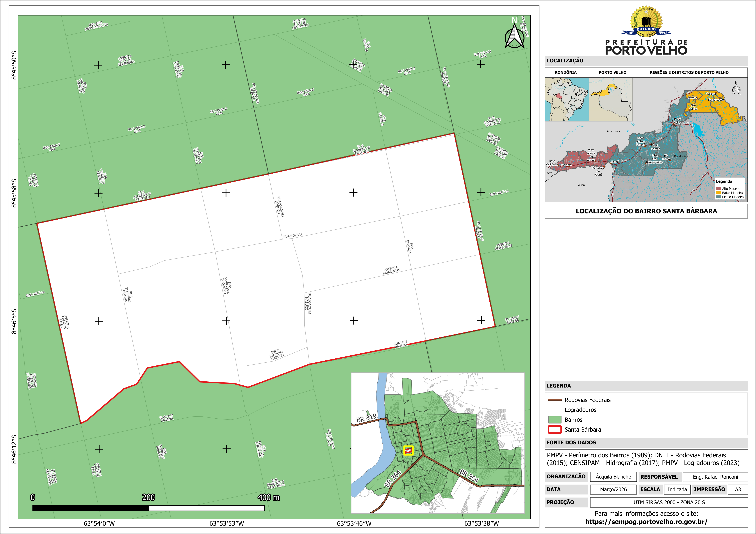Click the Beco Joaquim Nabuco street label
The height and width of the screenshot is (534, 756).
pyautogui.click(x=277, y=355)
